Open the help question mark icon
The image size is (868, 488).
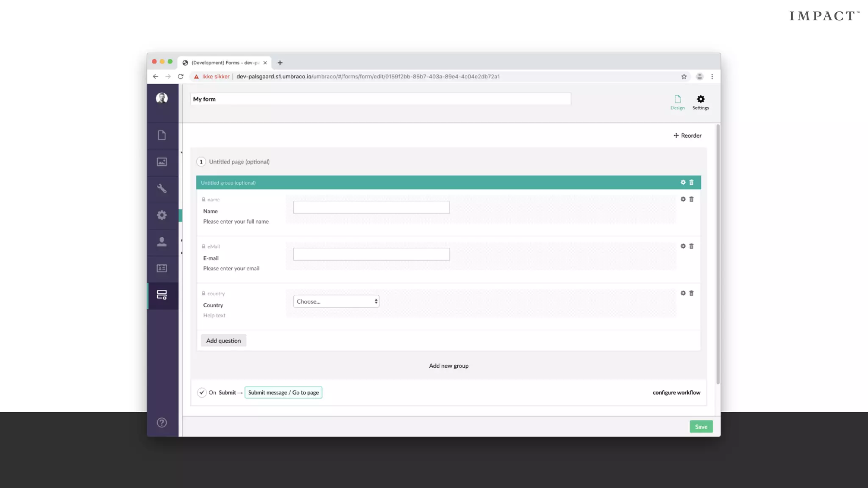[x=161, y=422]
